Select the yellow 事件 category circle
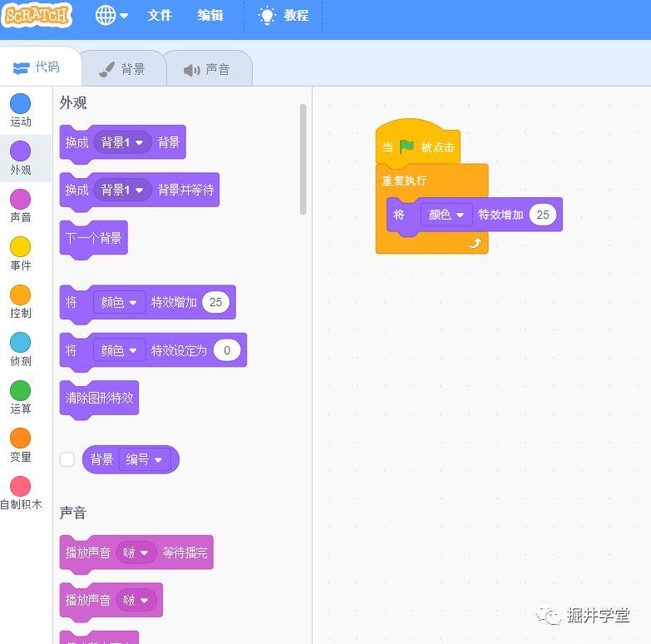 click(x=20, y=246)
